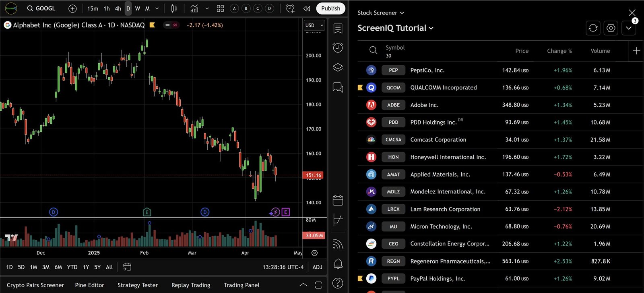This screenshot has height=293, width=644.
Task: Open the ScreenIQ Tutorial screen dropdown
Action: [395, 28]
